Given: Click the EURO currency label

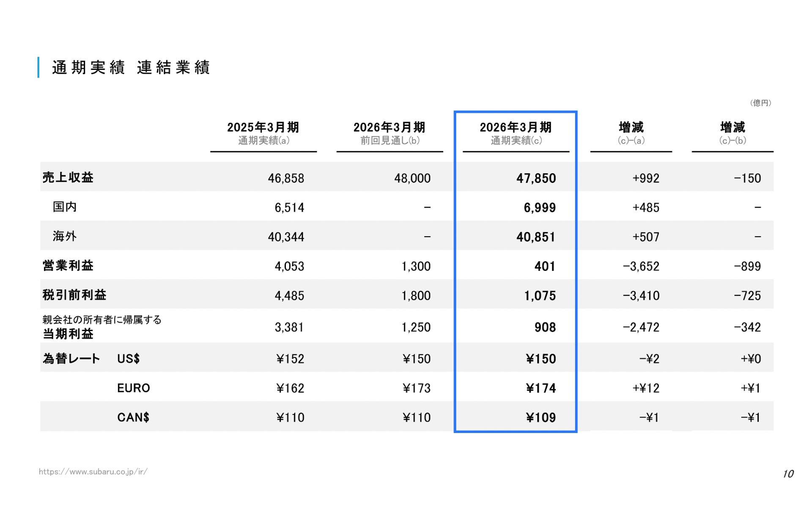Looking at the screenshot, I should click(134, 388).
